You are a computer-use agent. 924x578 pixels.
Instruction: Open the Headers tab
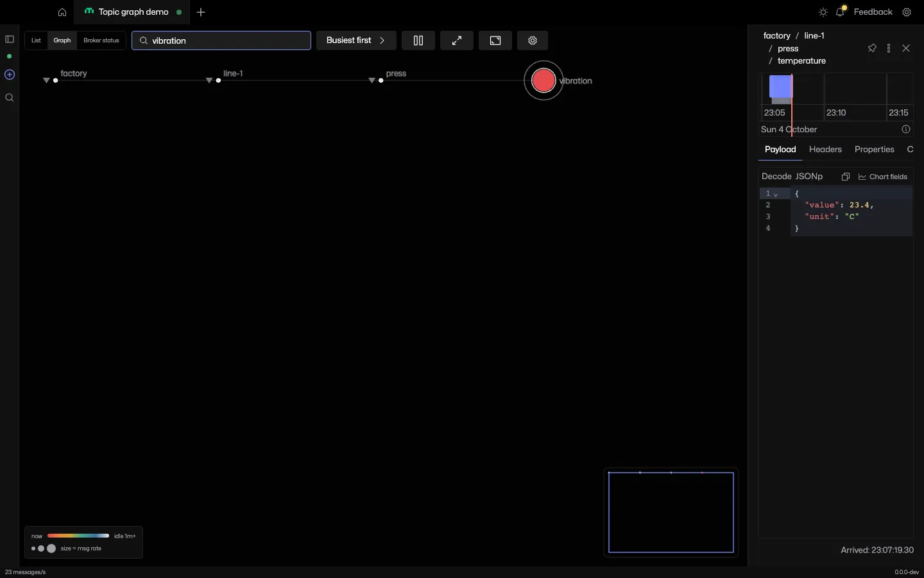pyautogui.click(x=825, y=150)
